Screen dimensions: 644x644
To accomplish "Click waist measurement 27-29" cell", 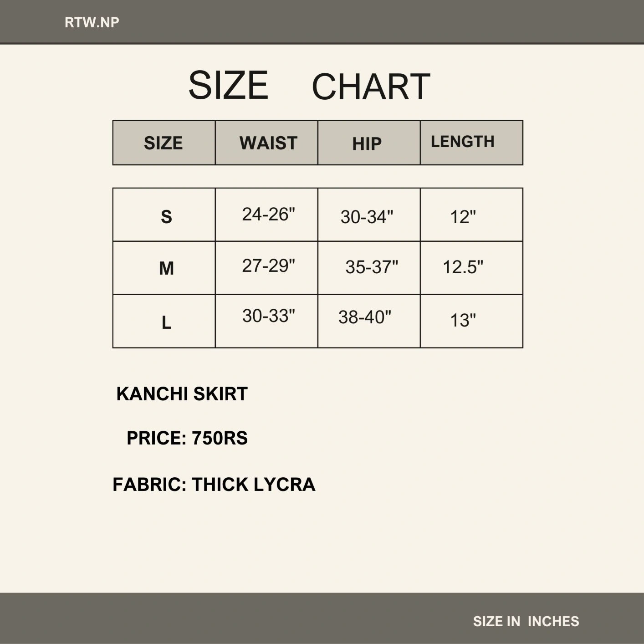I will (268, 266).
